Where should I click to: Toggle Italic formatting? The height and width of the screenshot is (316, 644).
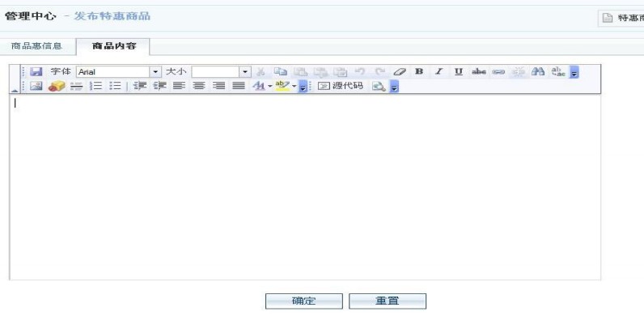pos(439,71)
